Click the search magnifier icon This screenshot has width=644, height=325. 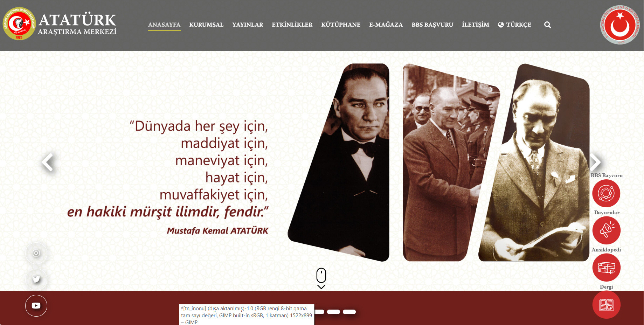548,25
